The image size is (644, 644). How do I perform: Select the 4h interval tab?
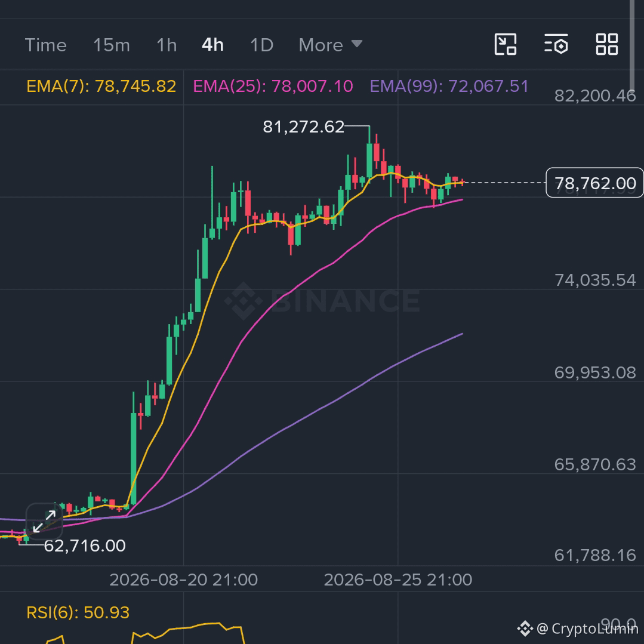(212, 45)
